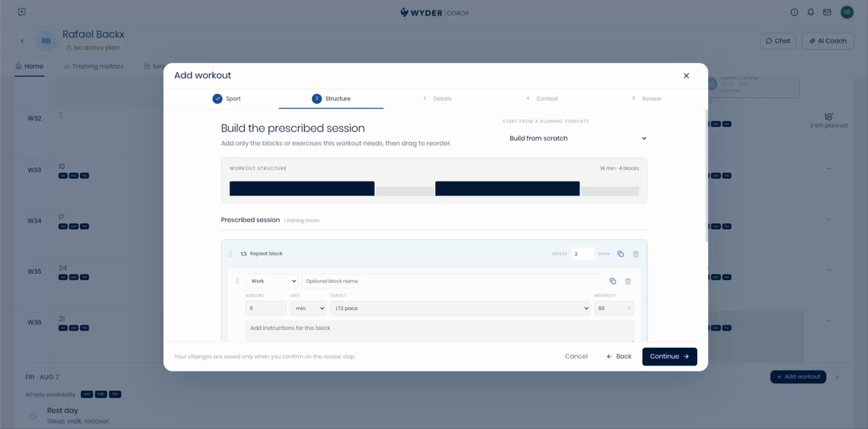Click the Intensity field showing 80

[614, 308]
